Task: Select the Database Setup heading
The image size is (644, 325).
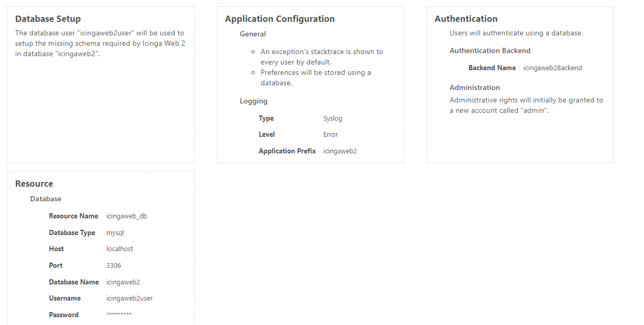Action: click(x=48, y=19)
